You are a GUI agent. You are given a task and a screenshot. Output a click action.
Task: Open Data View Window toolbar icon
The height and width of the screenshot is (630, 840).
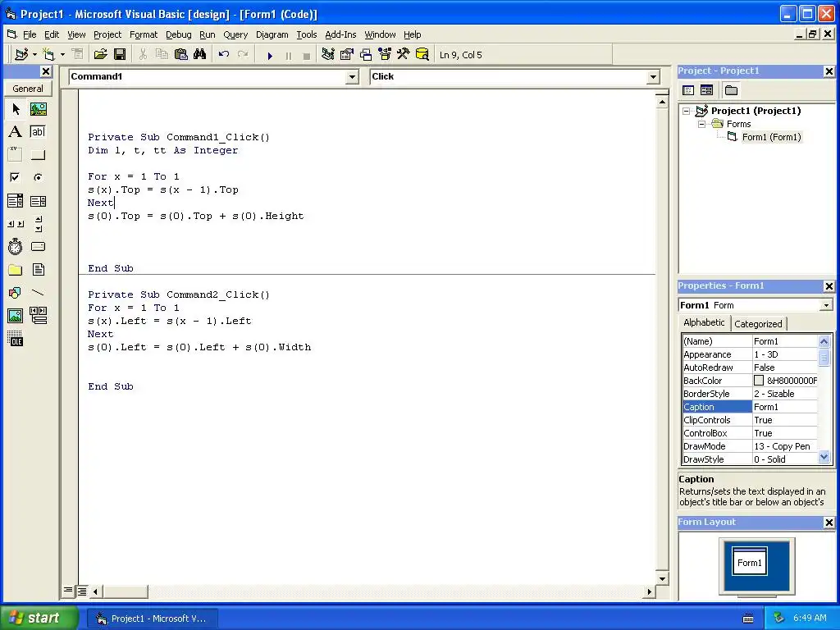click(422, 55)
